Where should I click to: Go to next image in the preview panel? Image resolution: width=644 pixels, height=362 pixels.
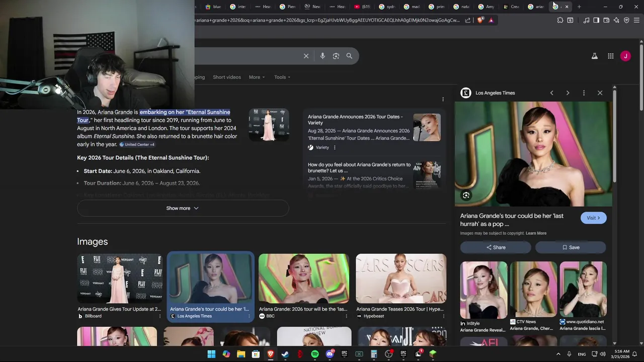(x=568, y=93)
